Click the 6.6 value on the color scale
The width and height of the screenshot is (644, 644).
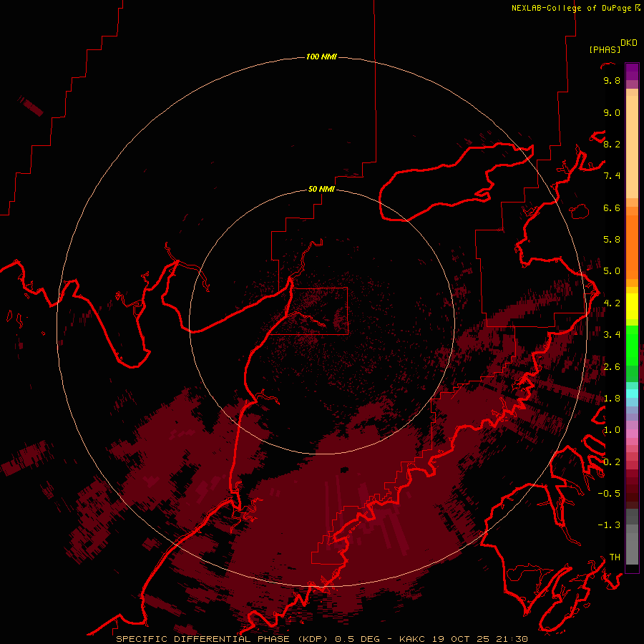pyautogui.click(x=612, y=208)
